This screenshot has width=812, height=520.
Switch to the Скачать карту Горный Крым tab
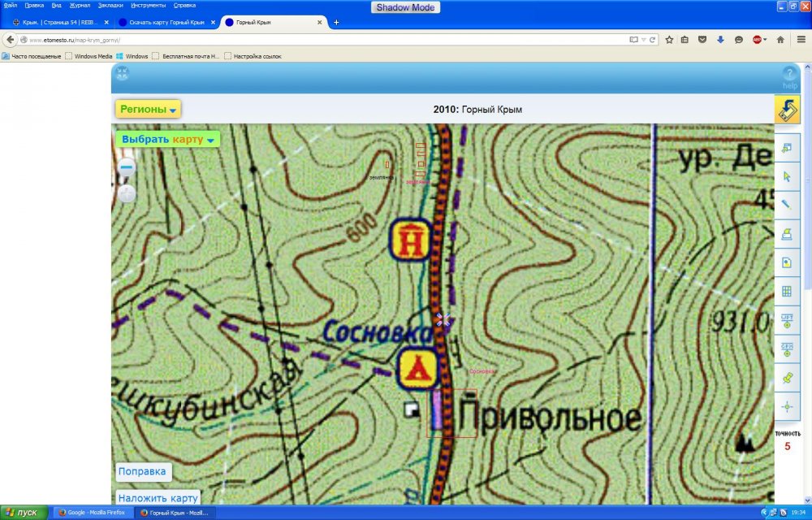[x=166, y=22]
